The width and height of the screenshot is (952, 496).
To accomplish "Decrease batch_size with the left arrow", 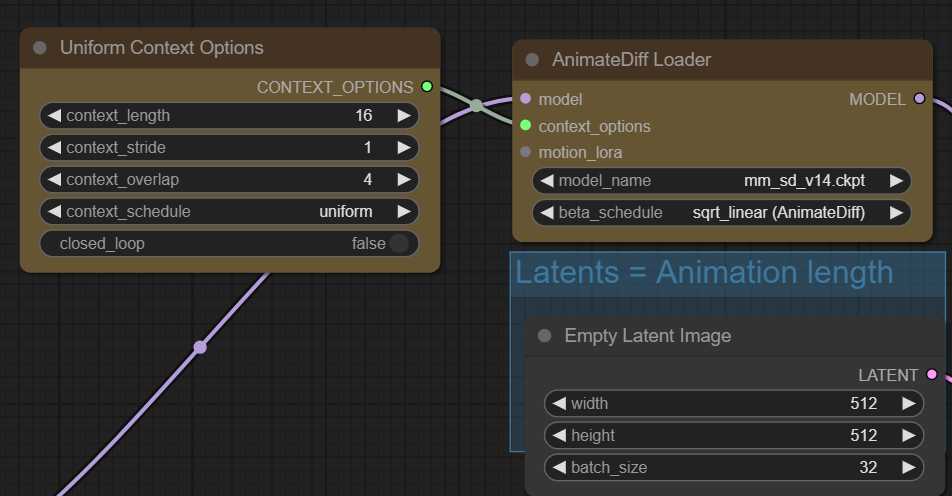I will [x=560, y=467].
